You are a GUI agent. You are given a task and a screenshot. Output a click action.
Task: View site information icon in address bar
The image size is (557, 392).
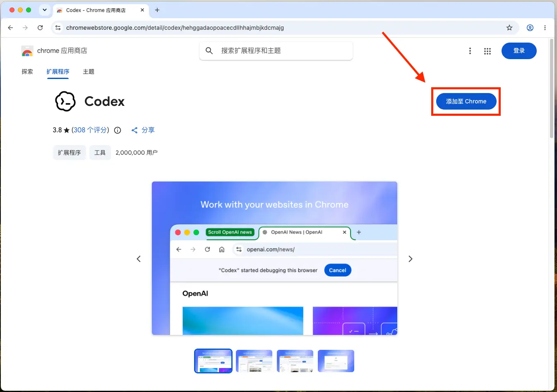click(58, 28)
